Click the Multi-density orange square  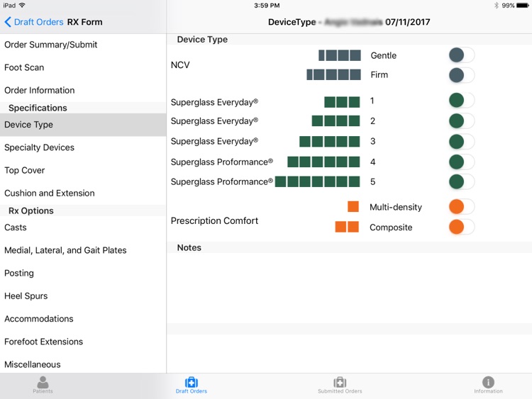pyautogui.click(x=353, y=206)
